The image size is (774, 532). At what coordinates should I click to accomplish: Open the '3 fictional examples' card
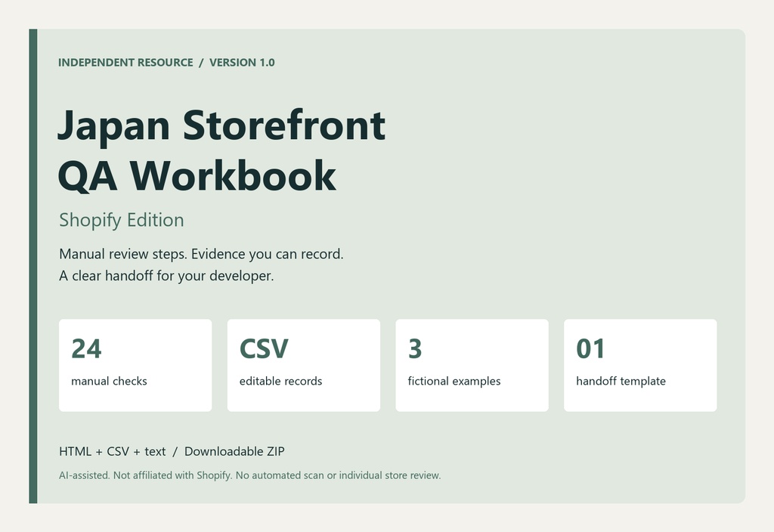click(x=472, y=365)
